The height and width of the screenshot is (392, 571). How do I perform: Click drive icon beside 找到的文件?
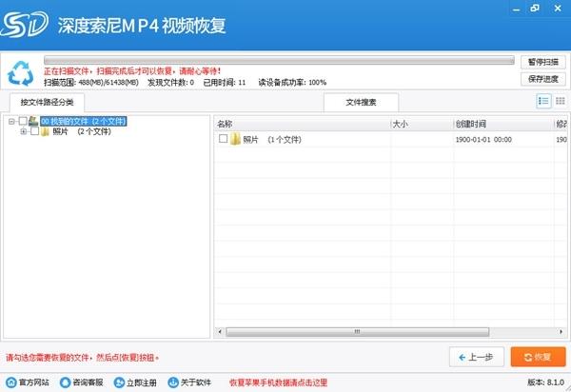(33, 121)
